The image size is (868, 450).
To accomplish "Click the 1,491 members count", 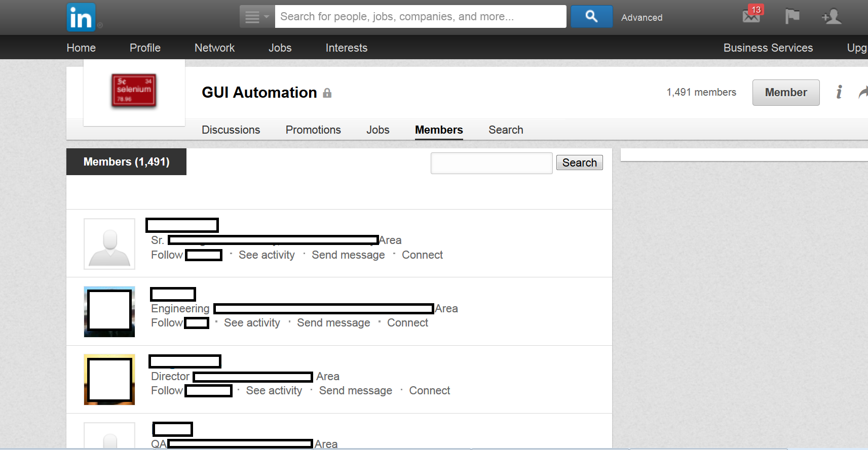I will pyautogui.click(x=701, y=92).
